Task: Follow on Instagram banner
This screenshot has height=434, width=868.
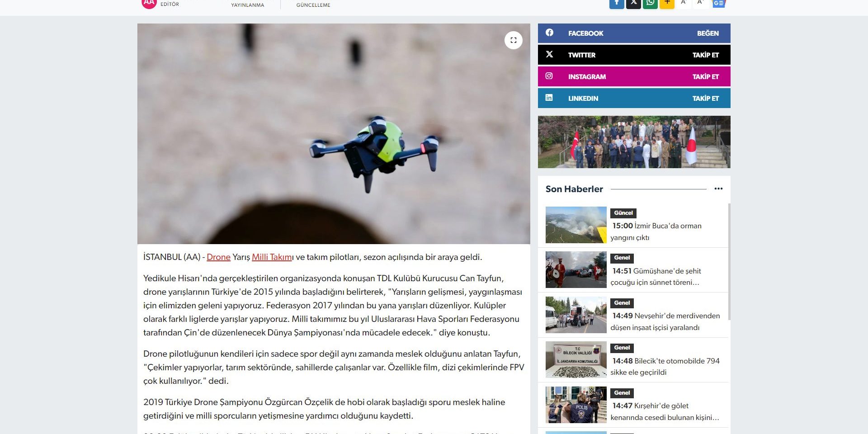Action: [x=634, y=77]
